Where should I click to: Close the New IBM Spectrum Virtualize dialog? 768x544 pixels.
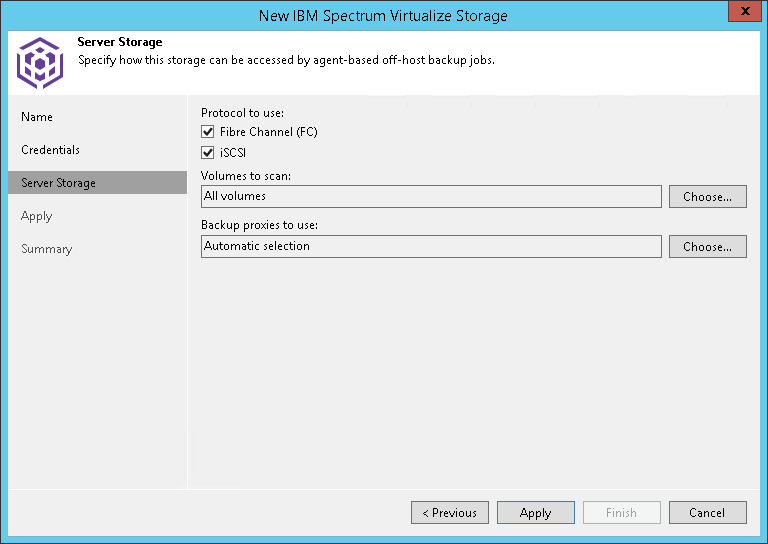[745, 11]
